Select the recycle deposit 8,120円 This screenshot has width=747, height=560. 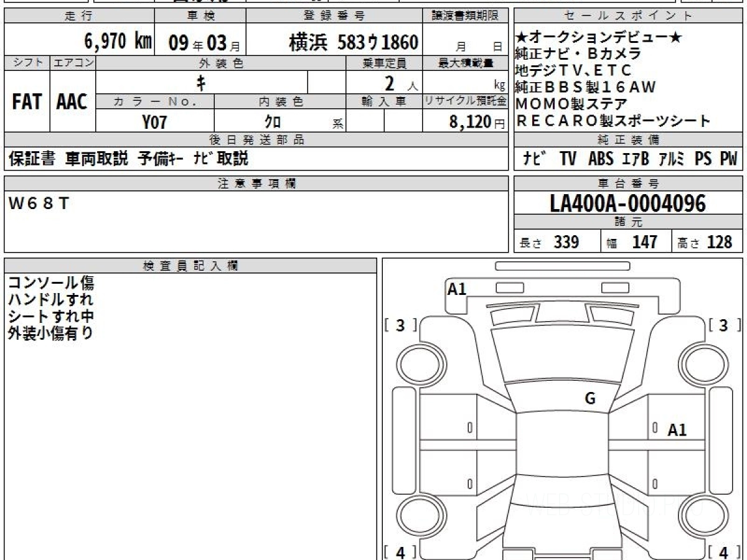[x=477, y=122]
